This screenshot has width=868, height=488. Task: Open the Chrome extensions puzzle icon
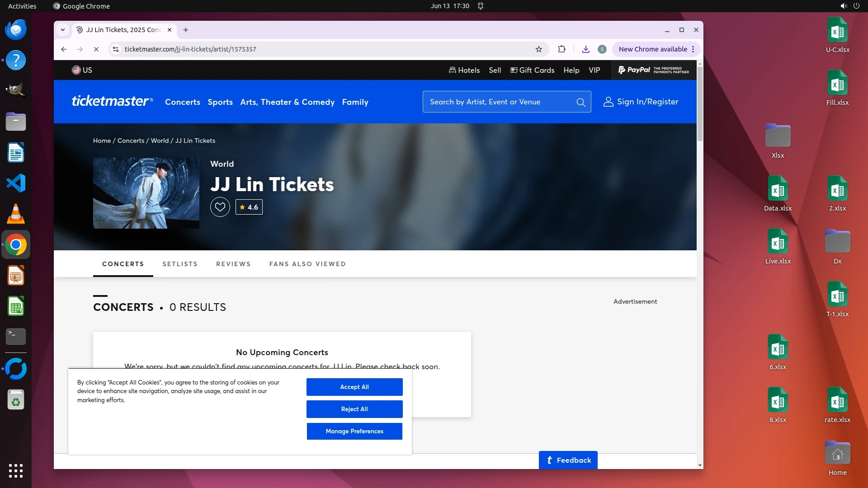[x=561, y=49]
